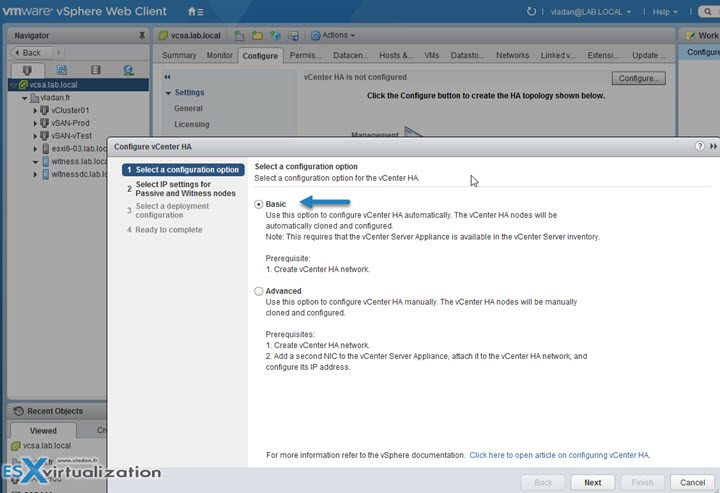Viewport: 720px width, 493px height.
Task: Switch to the Datacenters tab
Action: 350,55
